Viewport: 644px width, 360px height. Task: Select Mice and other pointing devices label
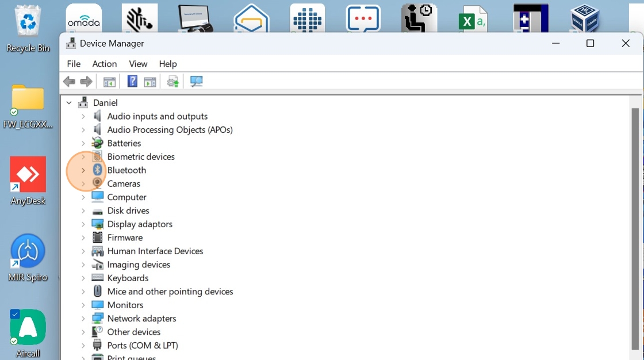(170, 292)
